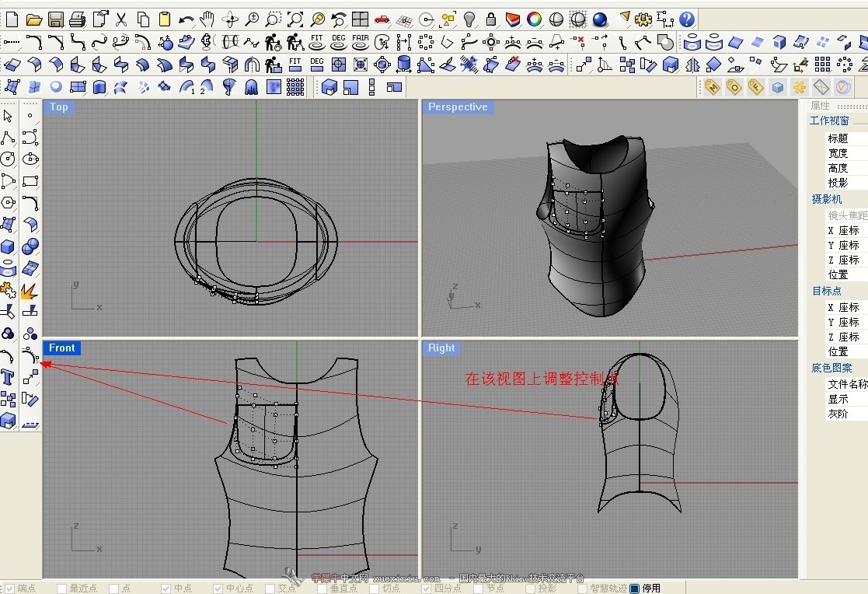Click the 工作视窗 section heading
This screenshot has width=868, height=594.
pyautogui.click(x=828, y=121)
